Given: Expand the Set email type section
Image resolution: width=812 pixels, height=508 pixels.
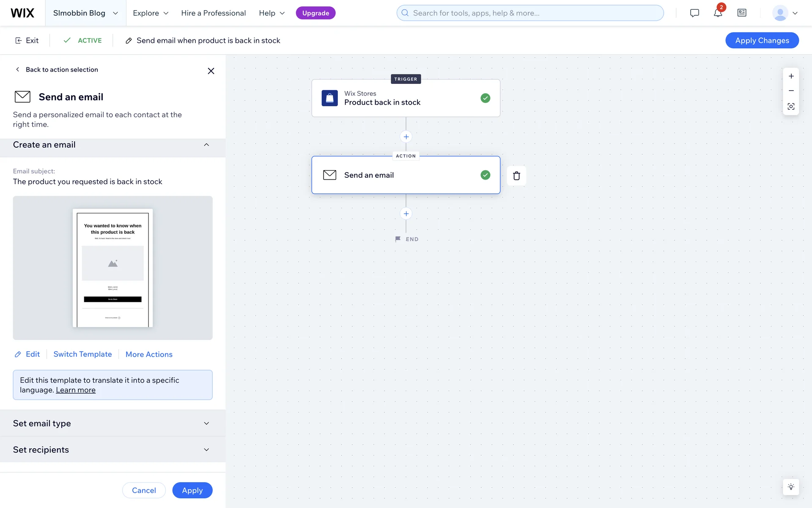Looking at the screenshot, I should pos(206,423).
